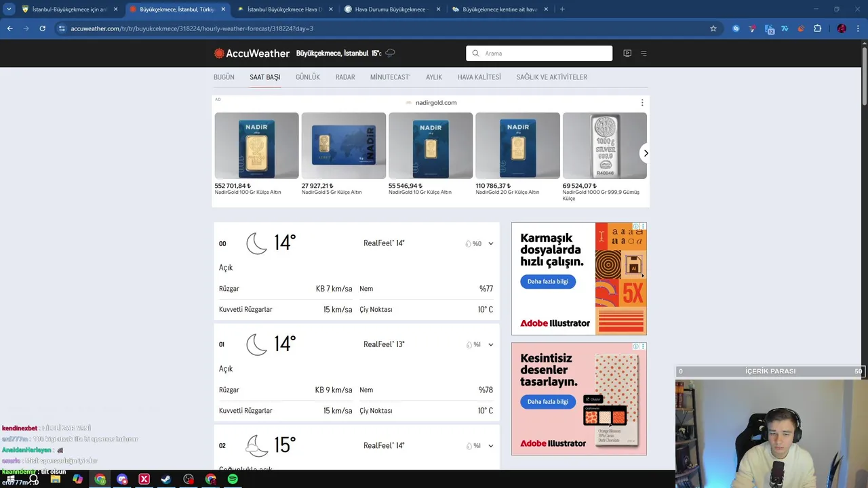Select the SAAT BAŞI tab
Screen dimensions: 868x488
265,77
